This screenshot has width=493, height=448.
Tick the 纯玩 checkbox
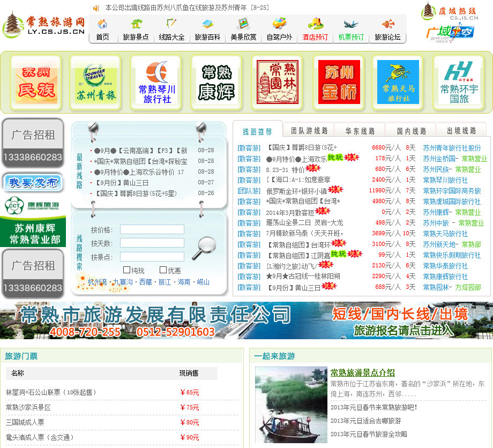coord(126,270)
